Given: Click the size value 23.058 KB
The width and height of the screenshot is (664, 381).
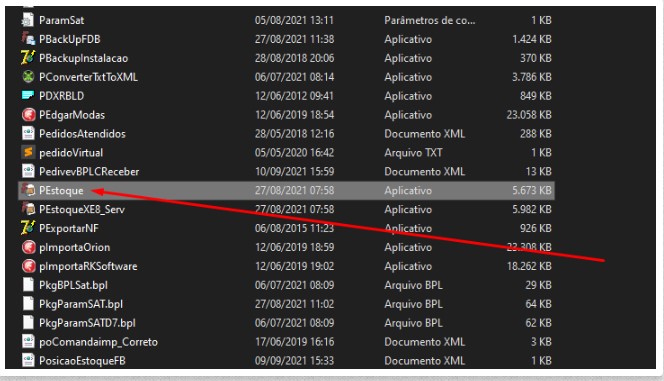Looking at the screenshot, I should click(x=529, y=115).
